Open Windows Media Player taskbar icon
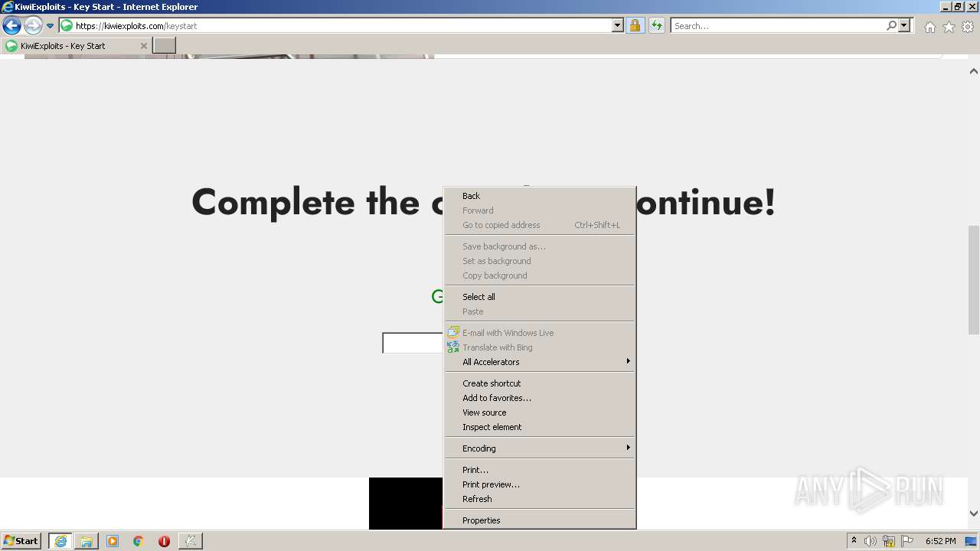The width and height of the screenshot is (980, 551). click(x=113, y=541)
